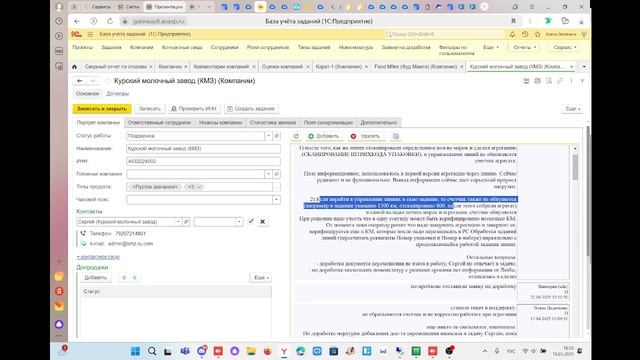Open Windows Start menu
The image size is (640, 360).
(x=135, y=351)
